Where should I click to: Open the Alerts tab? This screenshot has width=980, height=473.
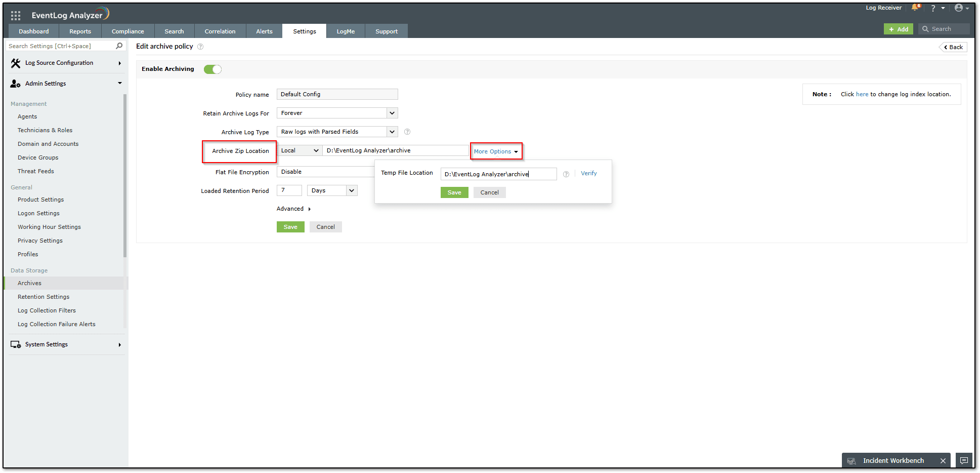pos(264,31)
